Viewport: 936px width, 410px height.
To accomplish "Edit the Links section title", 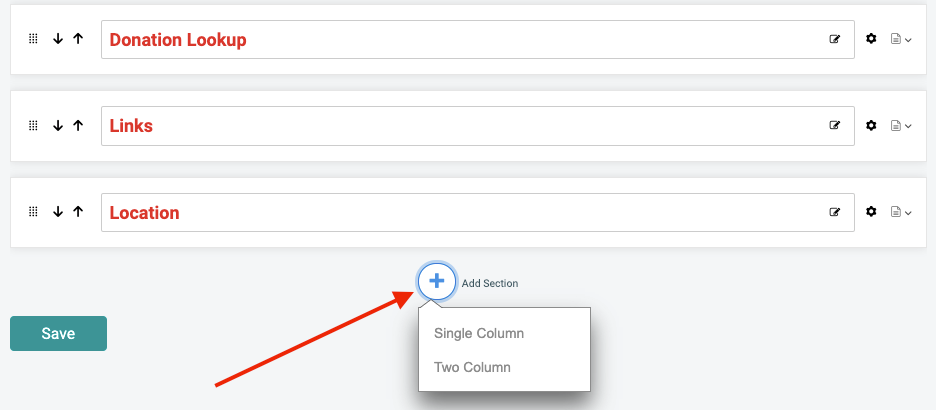I will (835, 125).
